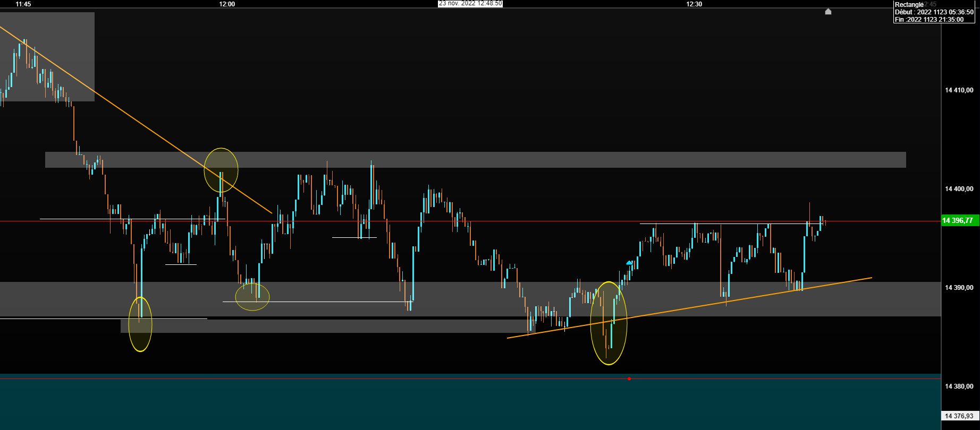Image resolution: width=980 pixels, height=430 pixels.
Task: Click the 14 380,00 price axis label
Action: pyautogui.click(x=959, y=386)
